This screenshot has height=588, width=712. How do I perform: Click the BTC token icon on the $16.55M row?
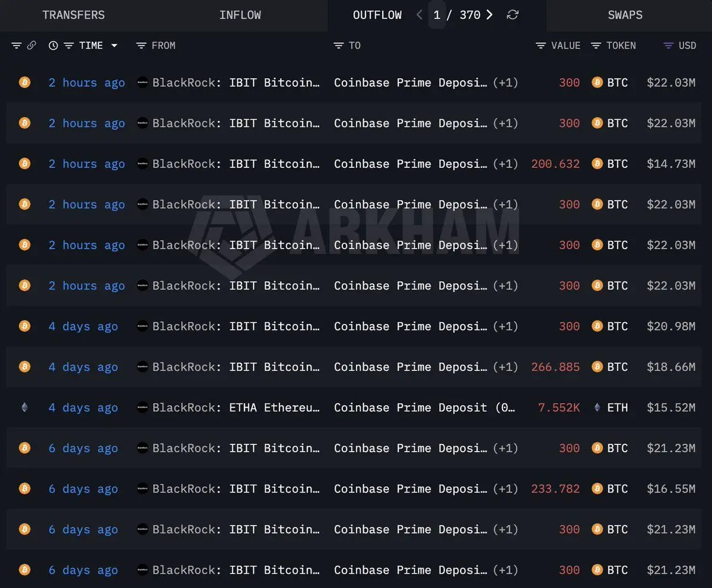(x=597, y=488)
